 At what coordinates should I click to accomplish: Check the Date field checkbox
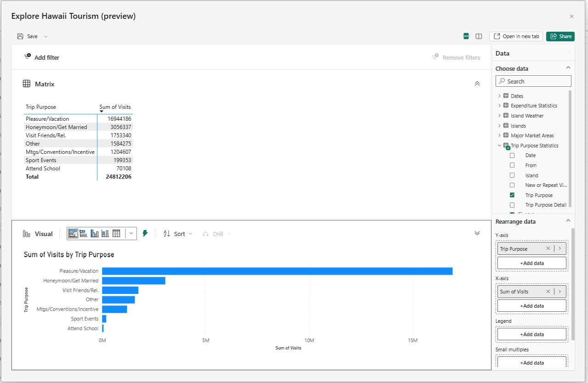pyautogui.click(x=512, y=155)
